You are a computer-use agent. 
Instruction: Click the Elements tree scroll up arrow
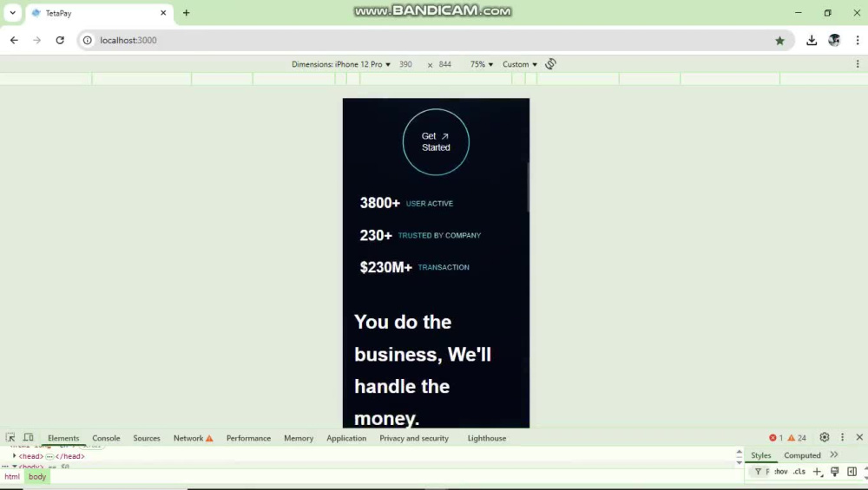point(739,452)
